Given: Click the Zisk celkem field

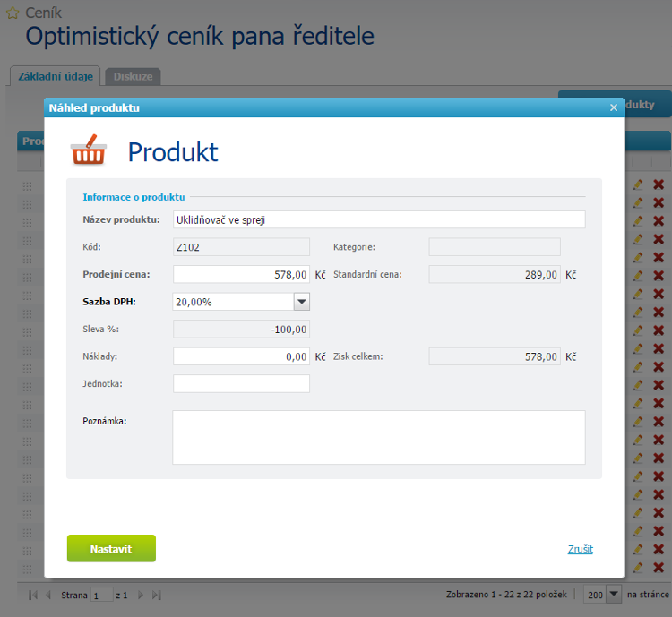Looking at the screenshot, I should coord(495,357).
